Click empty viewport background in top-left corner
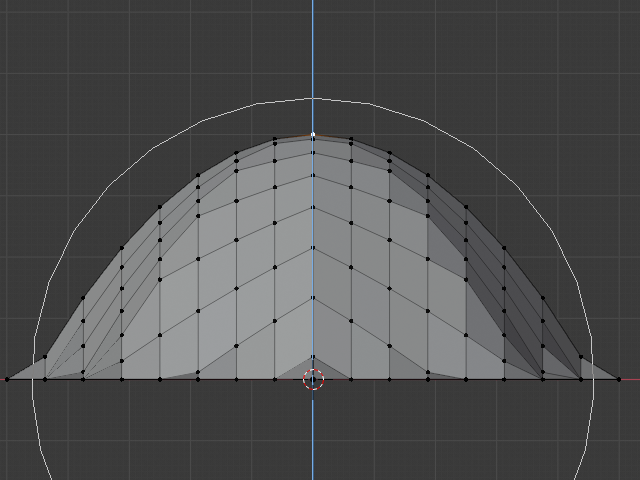The height and width of the screenshot is (480, 640). [x=40, y=35]
